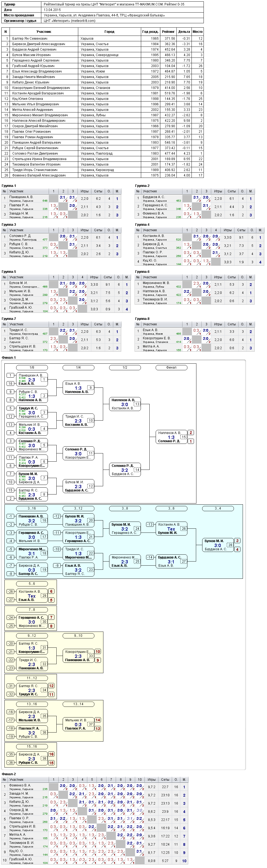Click the 13...14 placement bracket label

(x=78, y=704)
